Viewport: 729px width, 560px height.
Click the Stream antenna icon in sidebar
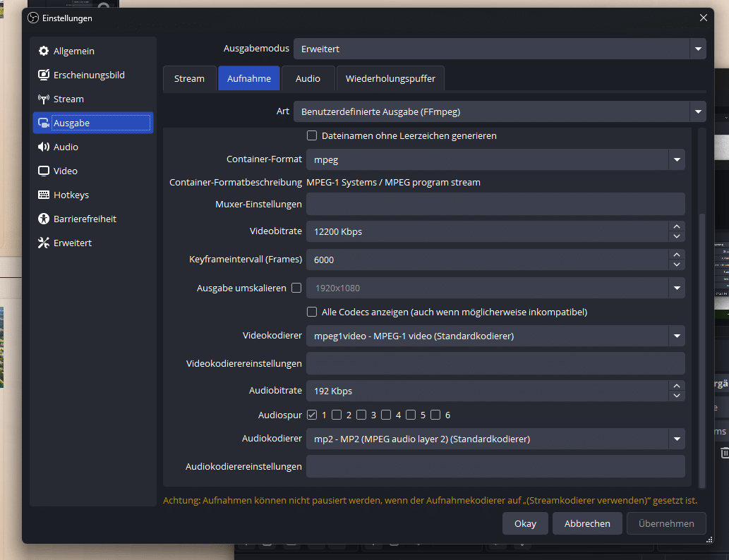(x=44, y=99)
